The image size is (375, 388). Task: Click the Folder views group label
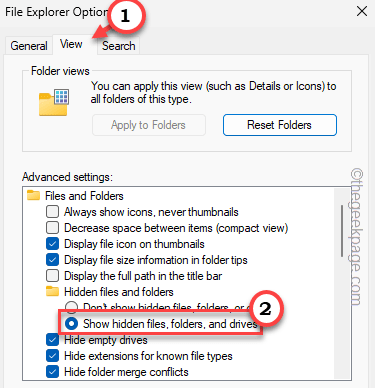point(60,71)
